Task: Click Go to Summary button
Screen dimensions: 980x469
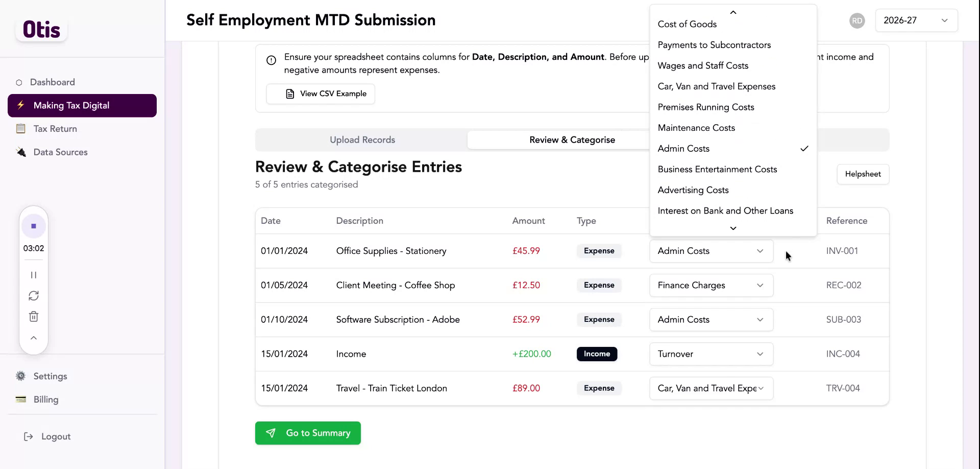Action: tap(308, 433)
